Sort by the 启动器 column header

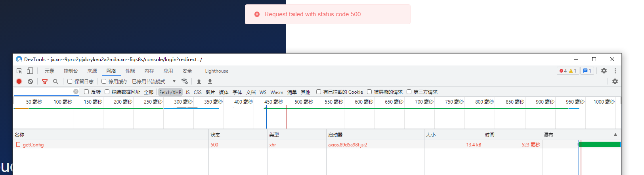pos(375,135)
